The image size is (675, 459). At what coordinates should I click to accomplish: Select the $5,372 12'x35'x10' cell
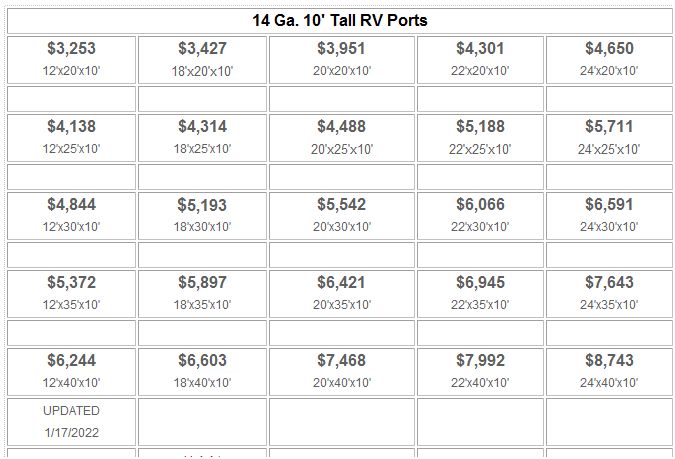pyautogui.click(x=71, y=294)
